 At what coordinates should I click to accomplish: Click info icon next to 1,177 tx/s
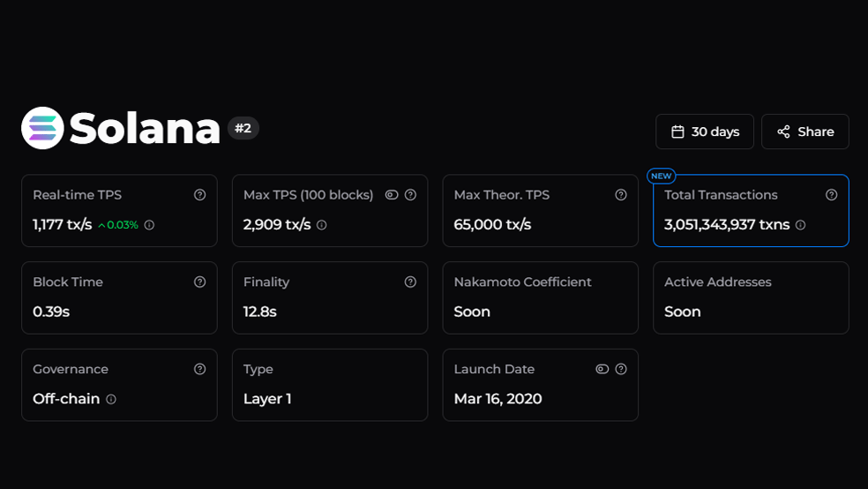[149, 225]
